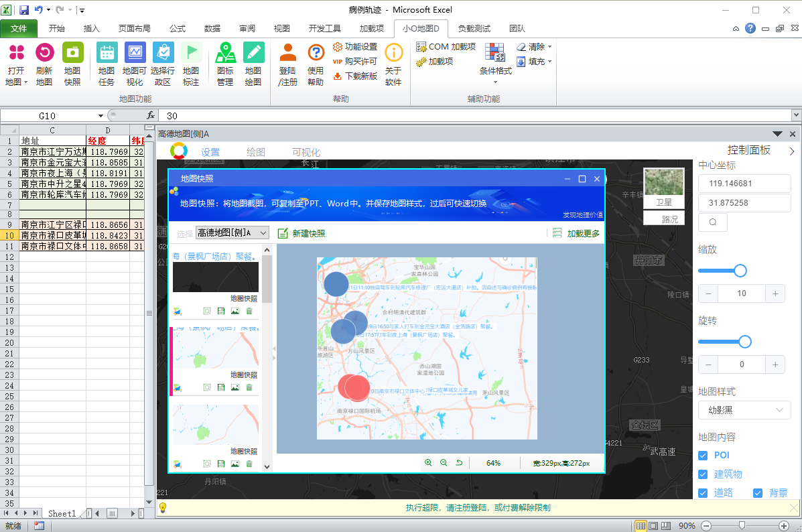Adjust the 缩放 zoom slider handle
This screenshot has height=532, width=802.
coord(740,271)
